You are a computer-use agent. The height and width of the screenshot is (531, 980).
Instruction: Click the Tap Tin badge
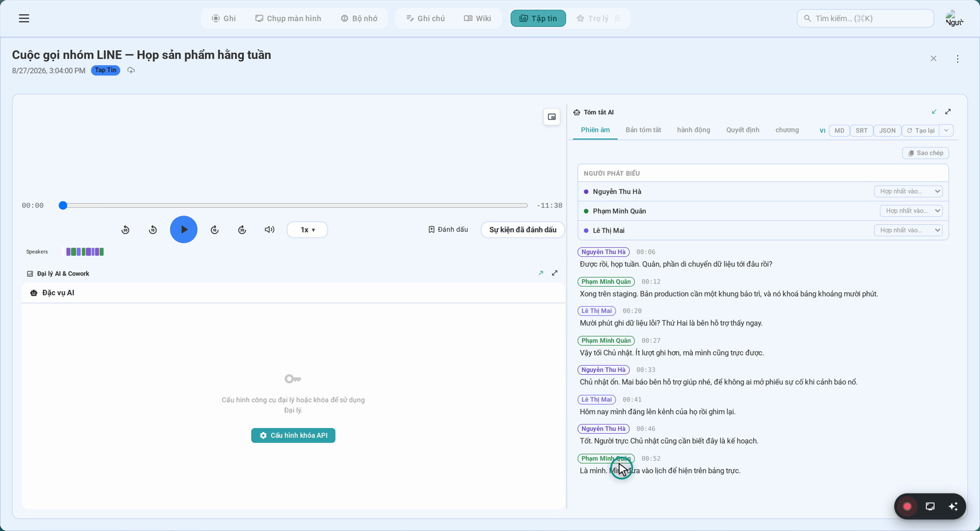point(105,70)
